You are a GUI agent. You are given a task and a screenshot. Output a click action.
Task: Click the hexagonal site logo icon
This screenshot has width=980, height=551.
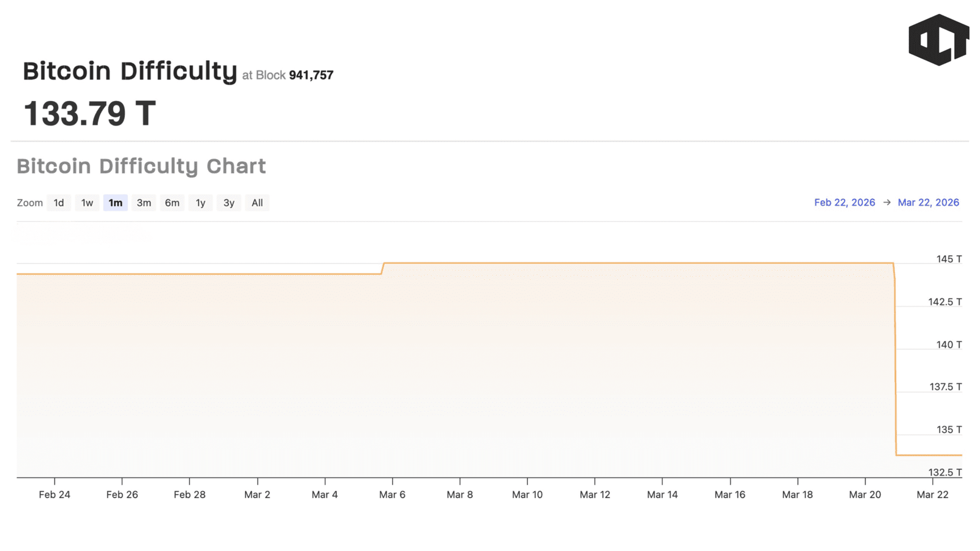[938, 40]
